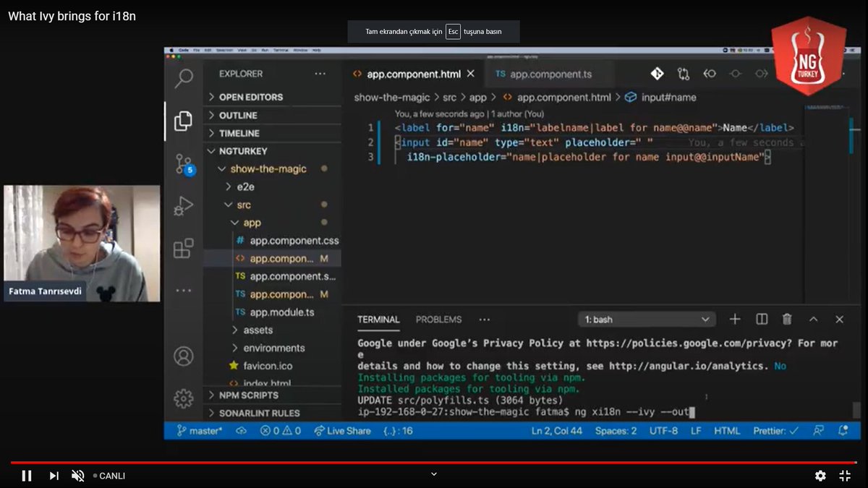Image resolution: width=868 pixels, height=488 pixels.
Task: Collapse the show-the-magic folder
Action: (272, 168)
